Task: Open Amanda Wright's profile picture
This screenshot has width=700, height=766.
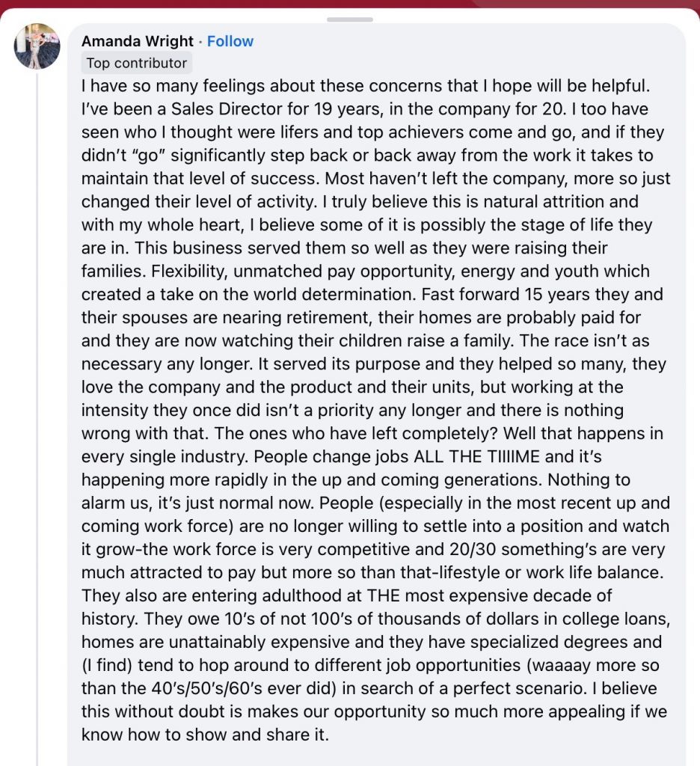Action: click(37, 46)
